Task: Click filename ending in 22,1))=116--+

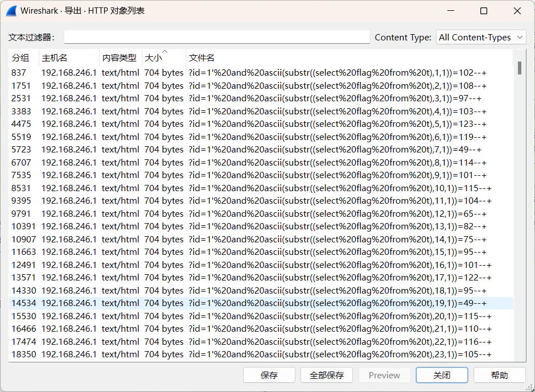Action: pyautogui.click(x=340, y=341)
